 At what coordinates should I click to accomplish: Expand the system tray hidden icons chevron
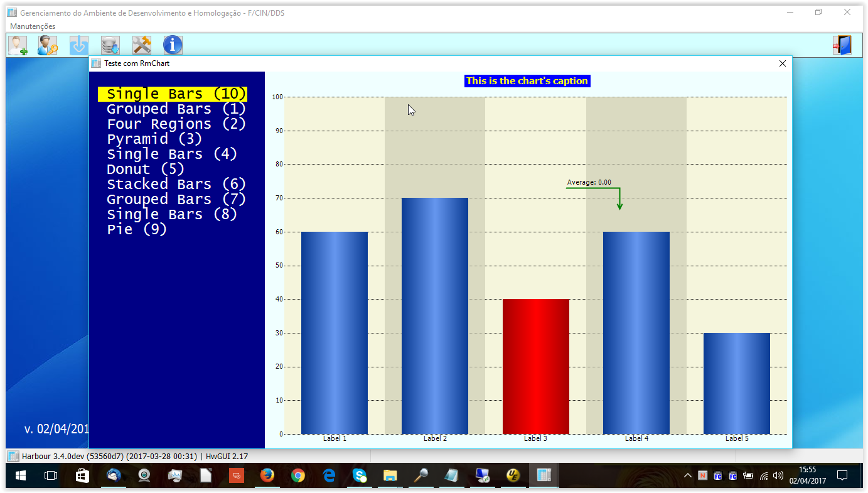[688, 475]
